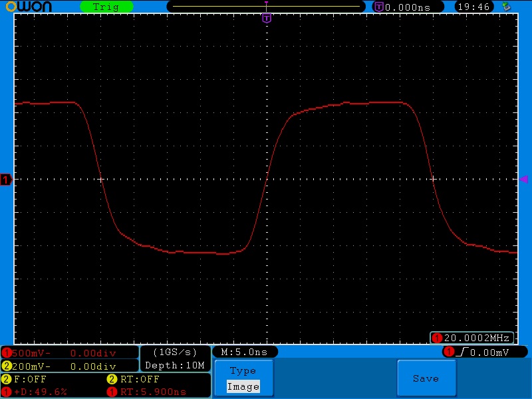Click the purple trigger level arrow

[523, 179]
